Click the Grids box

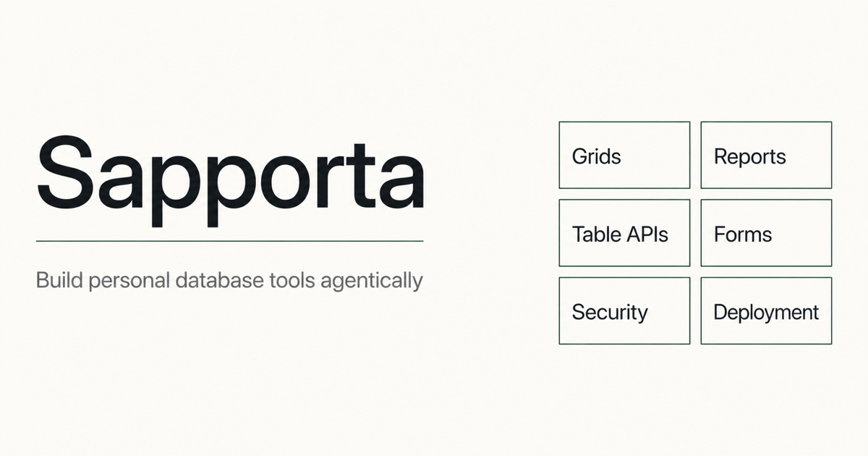[x=624, y=155]
